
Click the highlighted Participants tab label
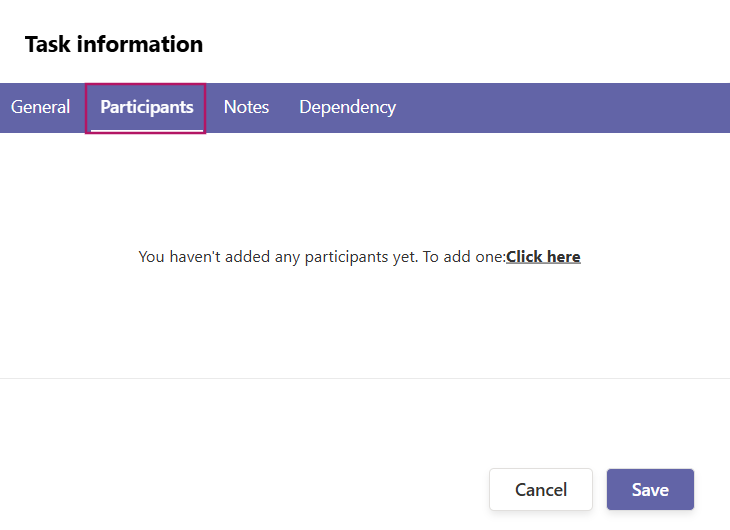[146, 107]
